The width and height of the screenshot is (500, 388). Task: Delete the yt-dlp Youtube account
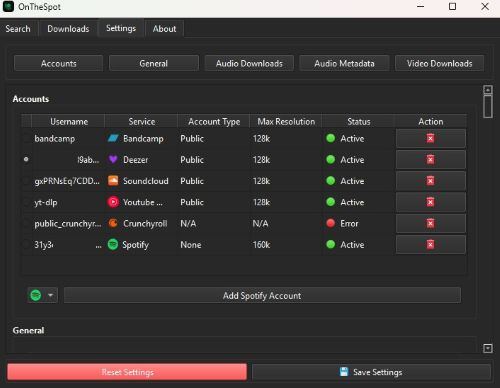[431, 202]
